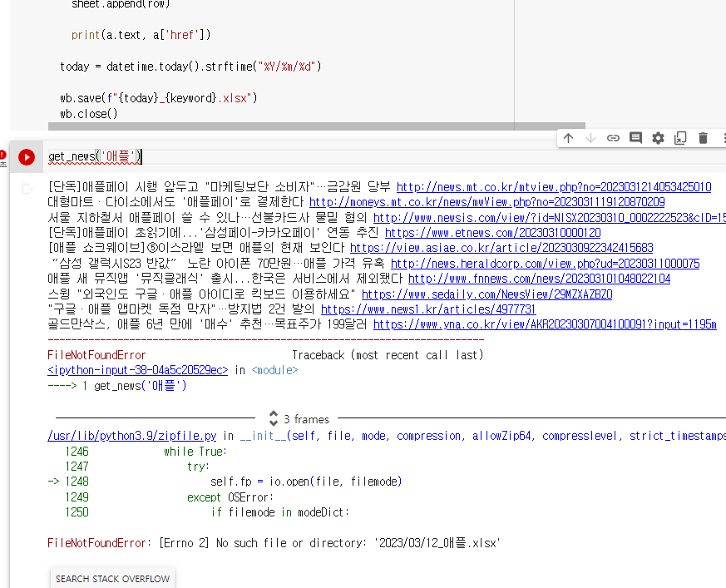Image resolution: width=726 pixels, height=588 pixels.
Task: Open the view.asiae.co.kr article link
Action: [x=501, y=248]
